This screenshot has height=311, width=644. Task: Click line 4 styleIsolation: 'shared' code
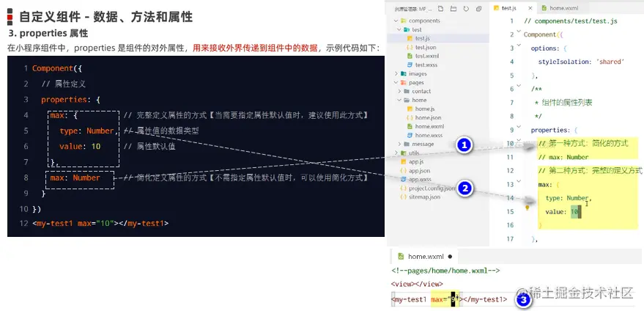tap(581, 62)
